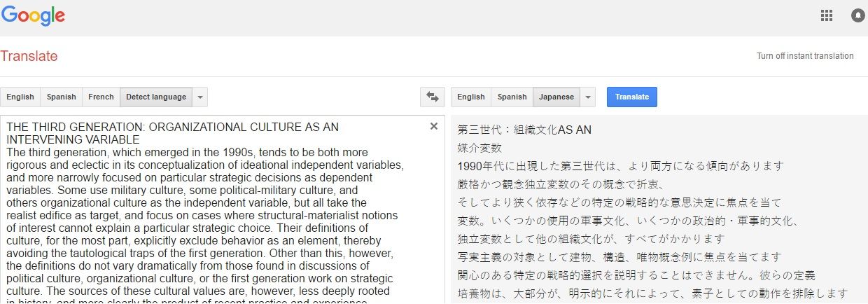Go to the Google logo home

pos(33,17)
